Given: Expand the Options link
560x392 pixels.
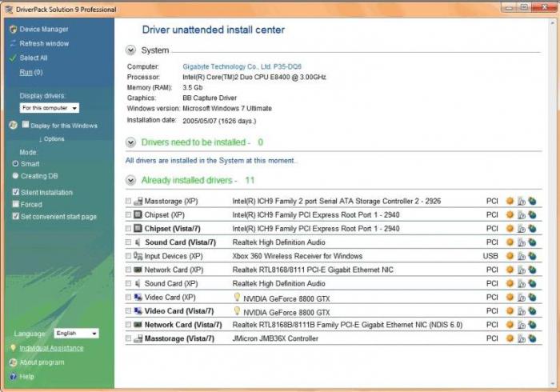Looking at the screenshot, I should pos(52,139).
